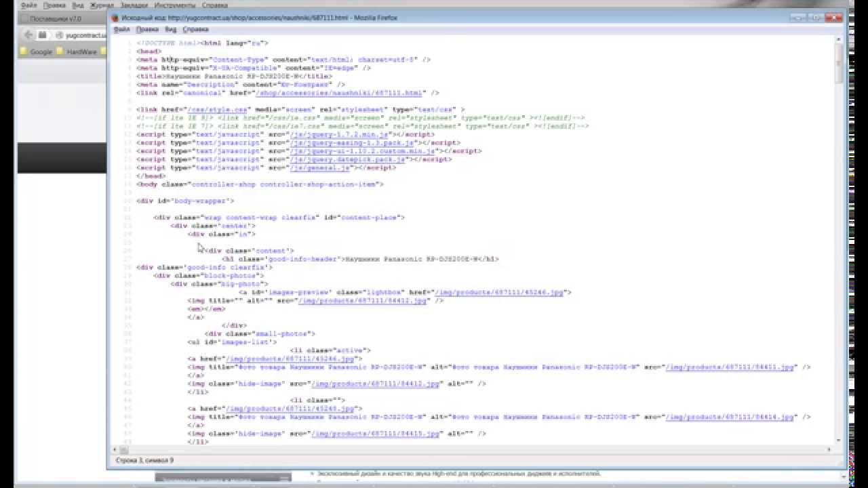Click the horizontal scrollbar right arrow
The width and height of the screenshot is (868, 488).
coord(830,449)
